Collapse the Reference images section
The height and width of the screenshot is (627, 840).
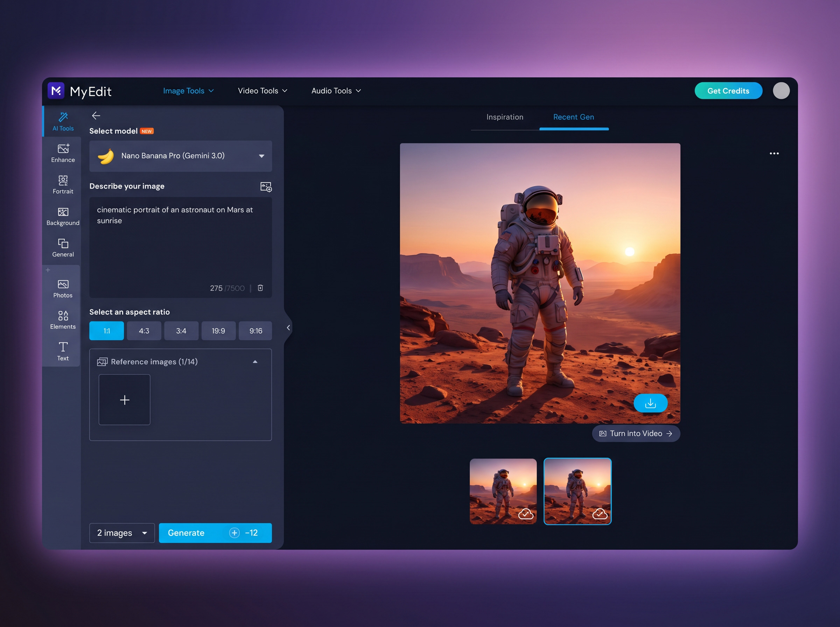(x=255, y=361)
